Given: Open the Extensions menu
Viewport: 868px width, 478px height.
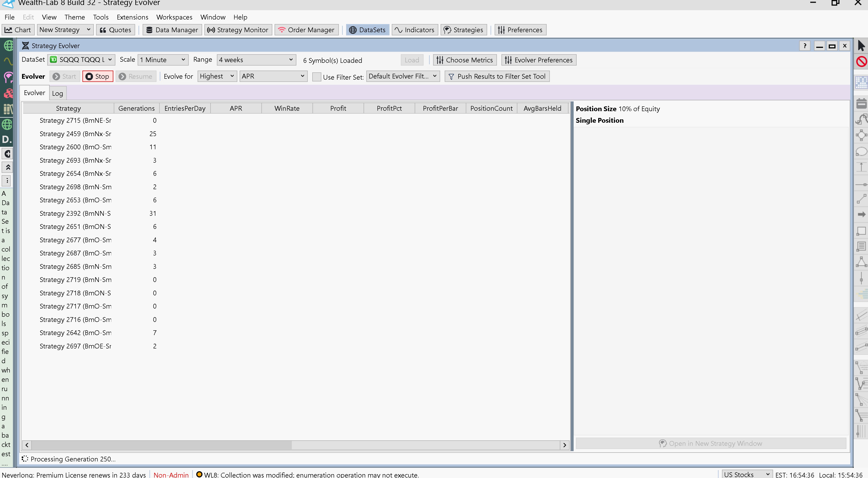Looking at the screenshot, I should (x=132, y=17).
